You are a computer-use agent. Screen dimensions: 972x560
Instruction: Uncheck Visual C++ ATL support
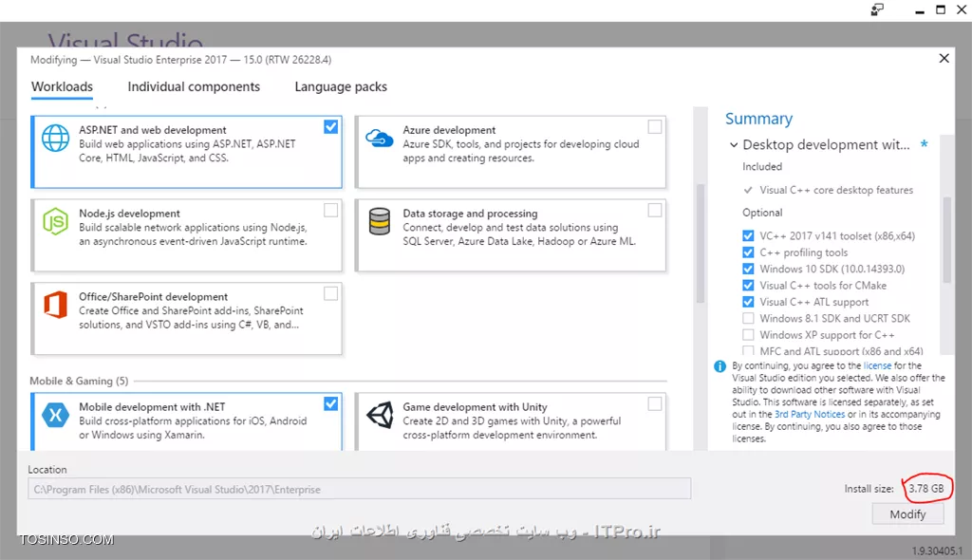tap(748, 302)
